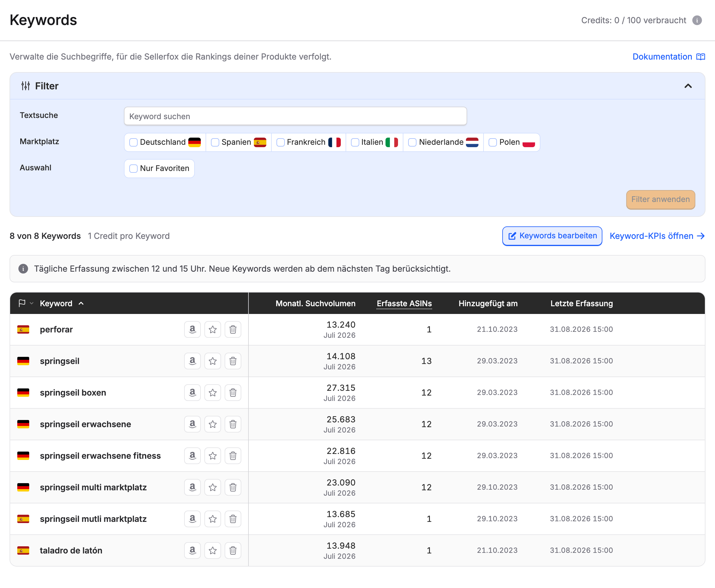
Task: Delete taladro de latón keyword
Action: click(x=233, y=550)
